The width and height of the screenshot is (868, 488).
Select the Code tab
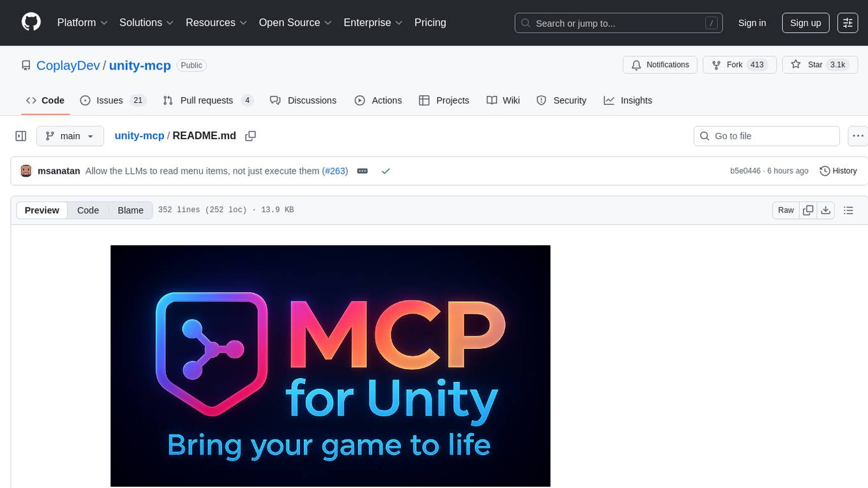45,100
